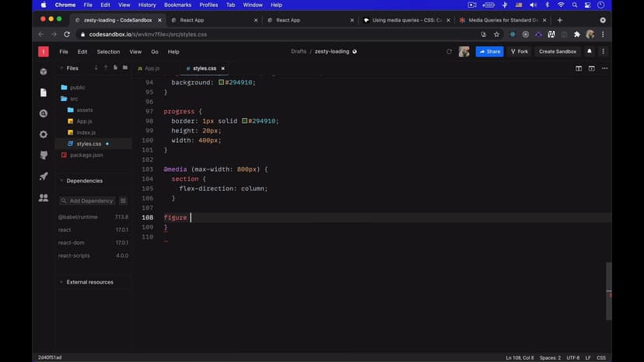Expand the public folder
This screenshot has height=362, width=644.
(x=77, y=88)
